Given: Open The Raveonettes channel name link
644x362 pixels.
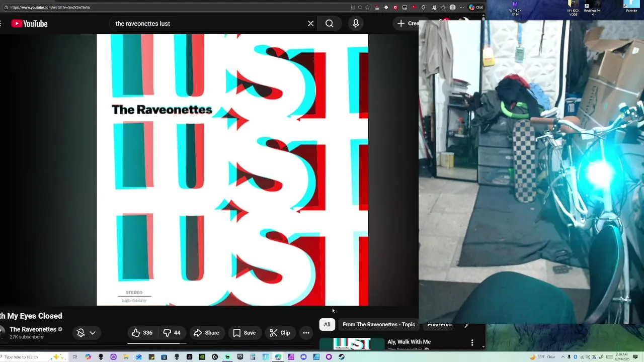Looking at the screenshot, I should pyautogui.click(x=33, y=329).
